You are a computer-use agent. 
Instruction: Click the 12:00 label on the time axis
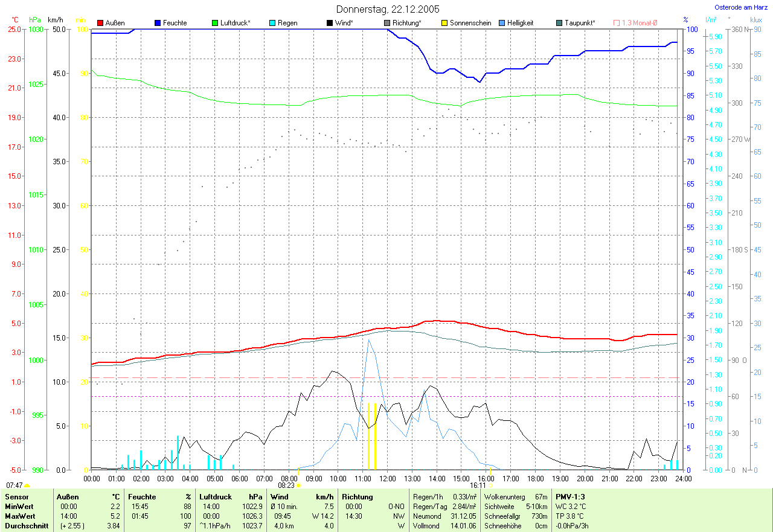point(387,478)
